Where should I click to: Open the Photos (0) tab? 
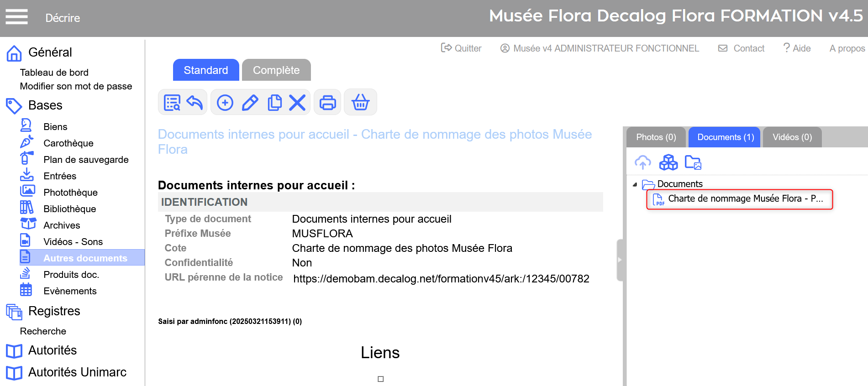(656, 137)
